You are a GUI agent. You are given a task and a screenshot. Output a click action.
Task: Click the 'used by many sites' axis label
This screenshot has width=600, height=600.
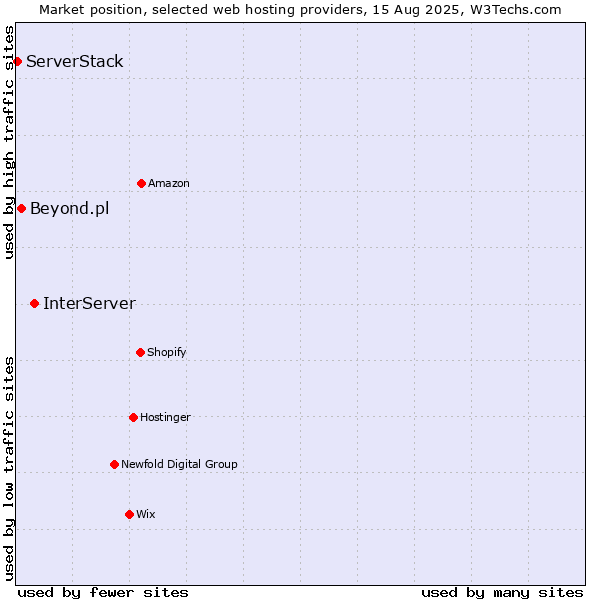[x=502, y=593]
